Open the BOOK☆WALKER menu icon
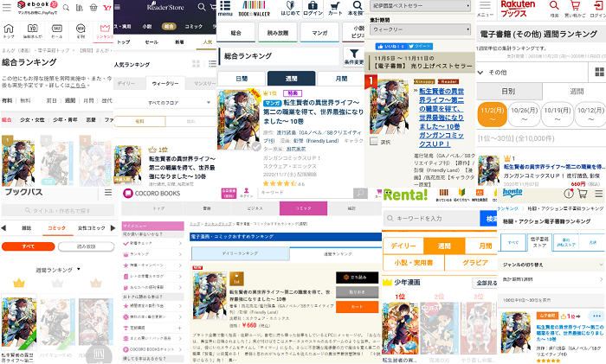 click(x=225, y=9)
